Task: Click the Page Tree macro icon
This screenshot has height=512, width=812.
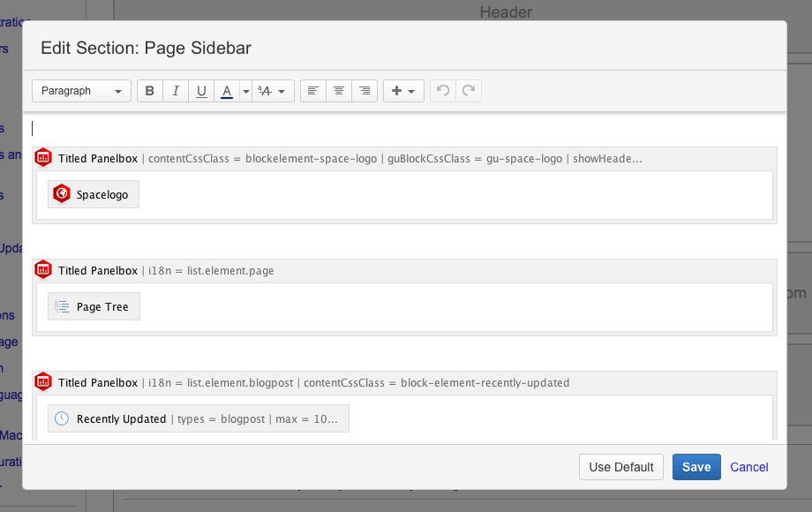Action: point(62,306)
